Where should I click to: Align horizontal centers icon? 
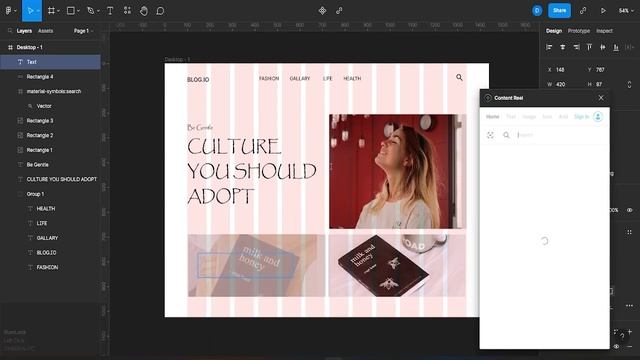pyautogui.click(x=563, y=47)
